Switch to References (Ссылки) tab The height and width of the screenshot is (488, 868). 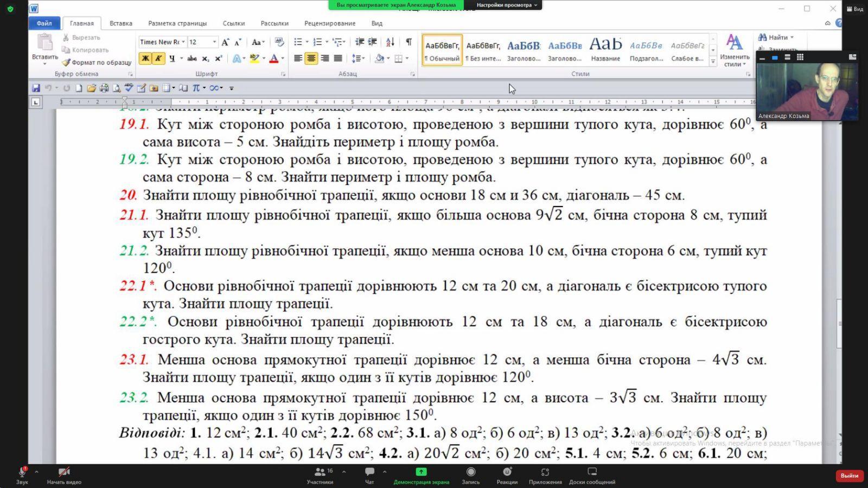pyautogui.click(x=234, y=23)
